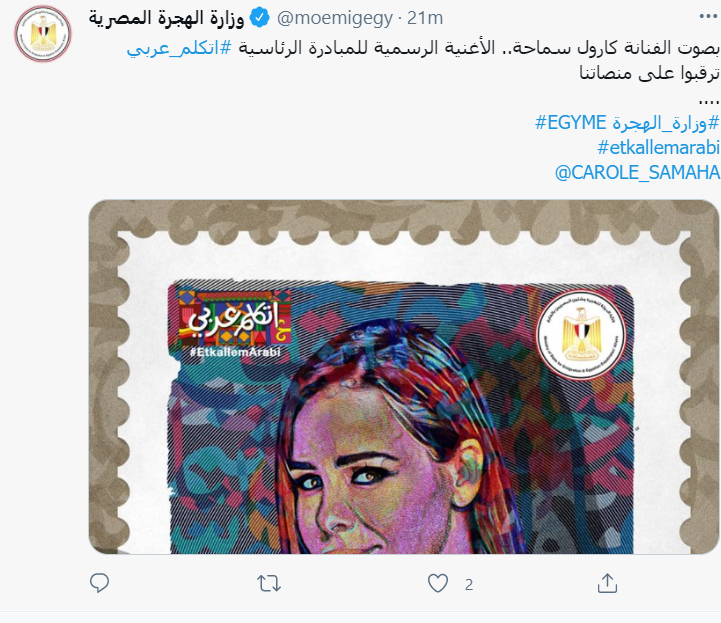The image size is (721, 623).
Task: Open the tweet's stamp image
Action: (404, 377)
